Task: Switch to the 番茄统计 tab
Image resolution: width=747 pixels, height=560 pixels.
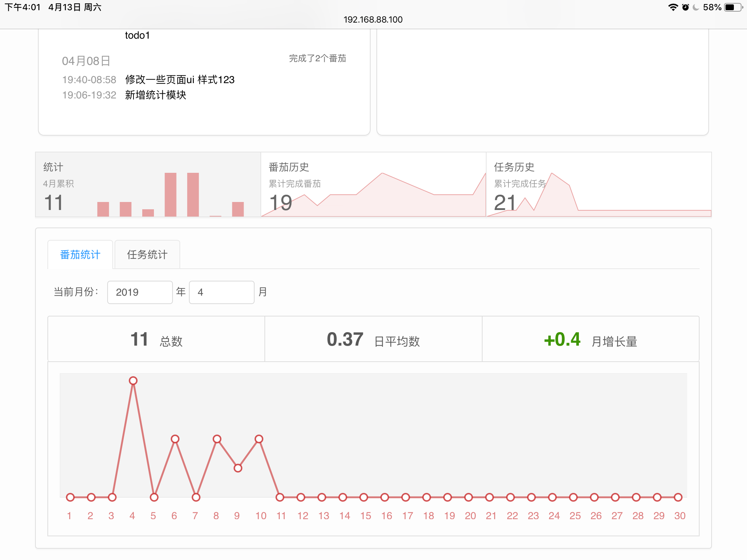Action: (x=80, y=254)
